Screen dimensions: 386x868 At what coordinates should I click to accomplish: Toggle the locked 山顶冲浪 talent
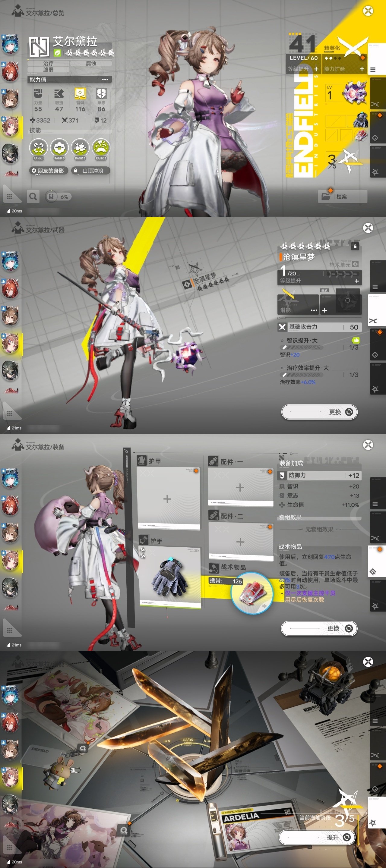(91, 171)
